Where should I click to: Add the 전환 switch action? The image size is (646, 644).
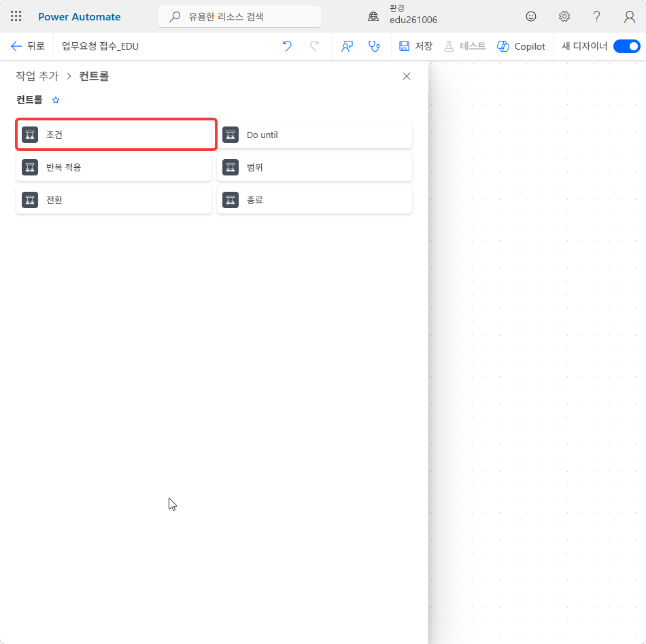(114, 200)
